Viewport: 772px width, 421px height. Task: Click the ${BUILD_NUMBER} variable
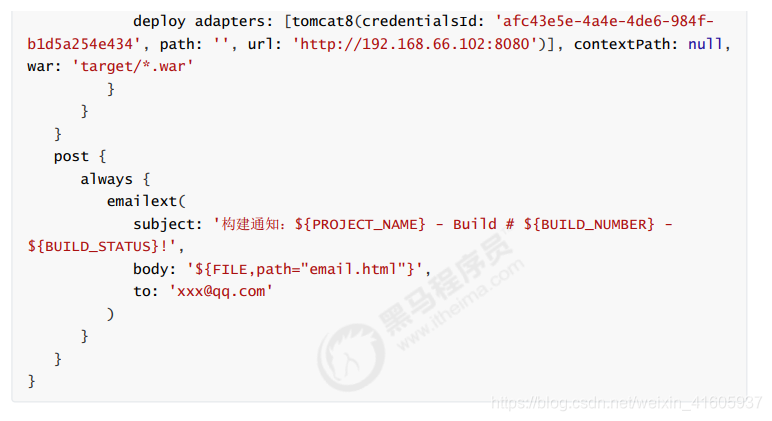[589, 225]
